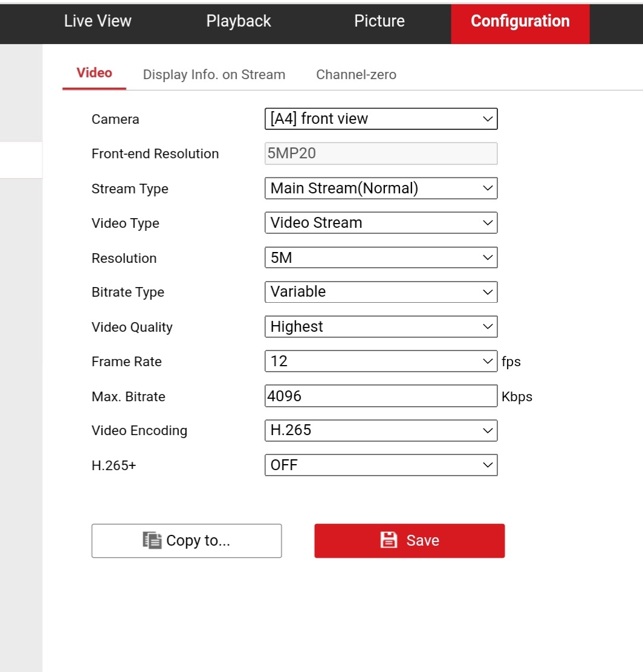Open the Video Encoding dropdown
The width and height of the screenshot is (643, 672).
381,431
